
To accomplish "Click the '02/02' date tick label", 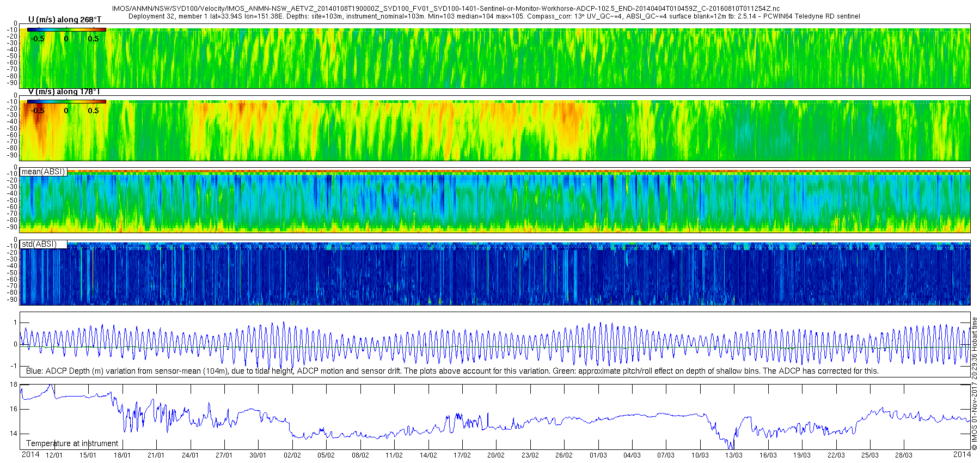I will pos(292,455).
